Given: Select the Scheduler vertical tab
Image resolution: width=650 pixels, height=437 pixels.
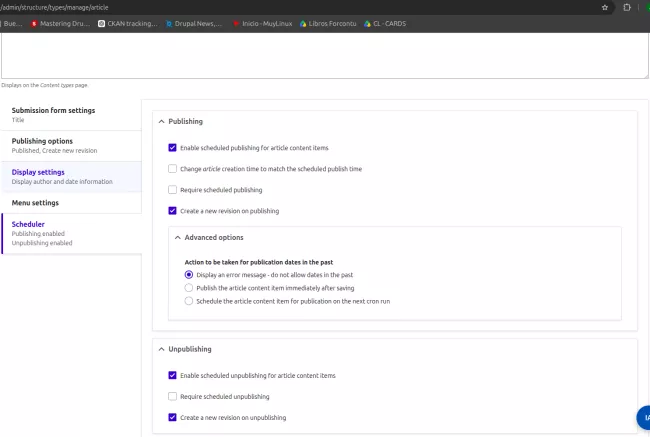Looking at the screenshot, I should (x=71, y=233).
